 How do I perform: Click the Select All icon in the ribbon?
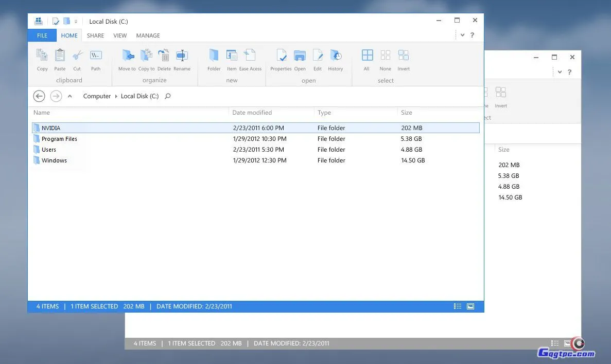point(367,56)
